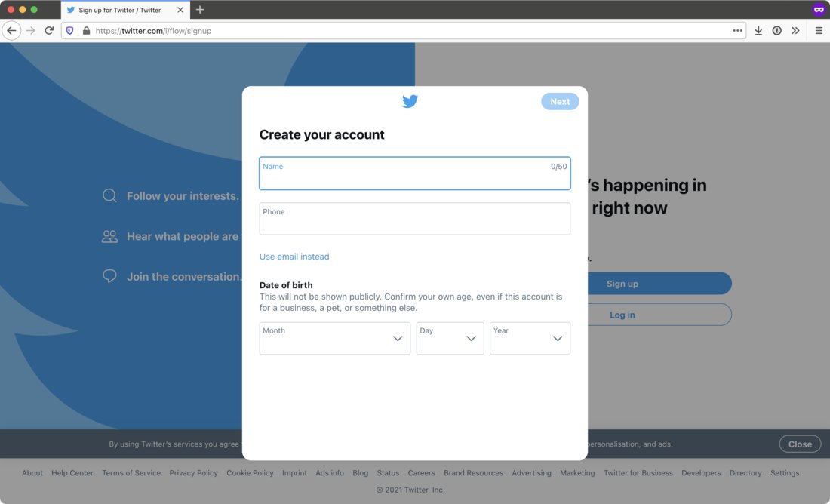
Task: Show more tools with the double-chevron icon
Action: click(795, 31)
